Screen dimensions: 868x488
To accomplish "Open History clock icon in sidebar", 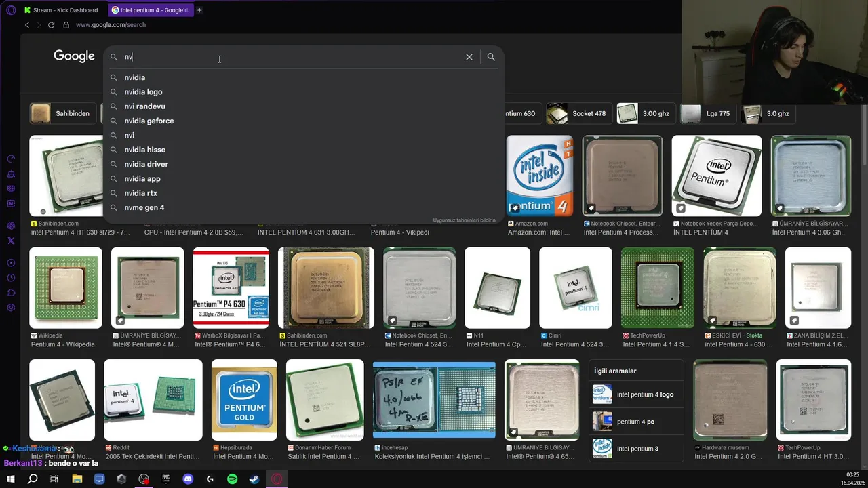I will 11,278.
